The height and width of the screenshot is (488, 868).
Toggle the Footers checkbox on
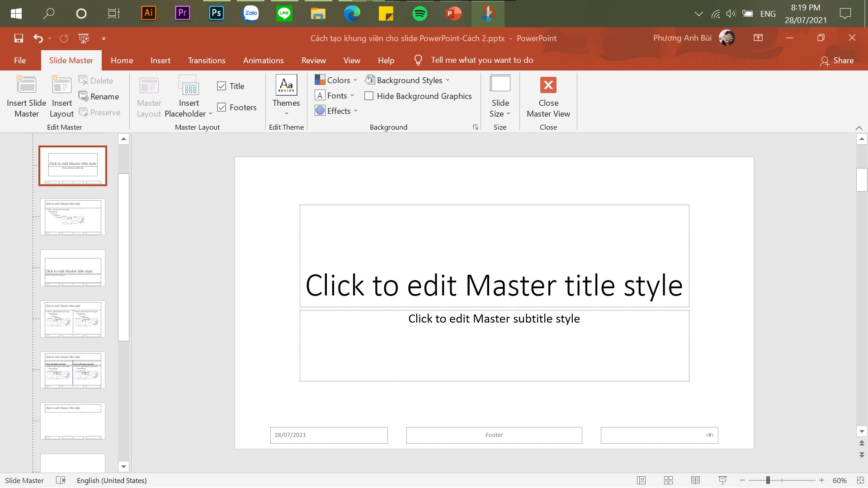coord(221,107)
